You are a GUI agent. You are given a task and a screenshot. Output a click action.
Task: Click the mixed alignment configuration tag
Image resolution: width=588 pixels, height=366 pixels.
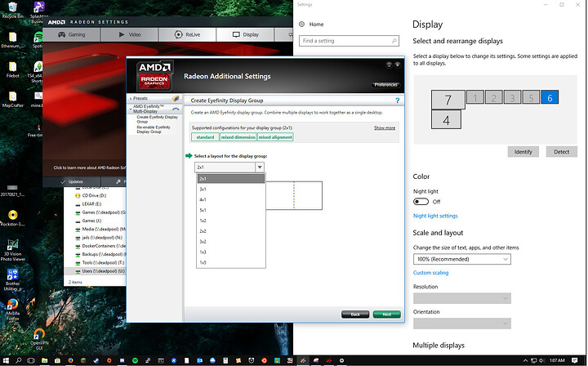coord(275,137)
